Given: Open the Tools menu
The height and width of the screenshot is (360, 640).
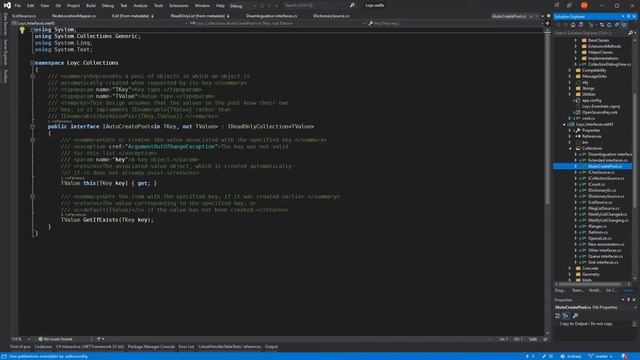Looking at the screenshot, I should (158, 6).
